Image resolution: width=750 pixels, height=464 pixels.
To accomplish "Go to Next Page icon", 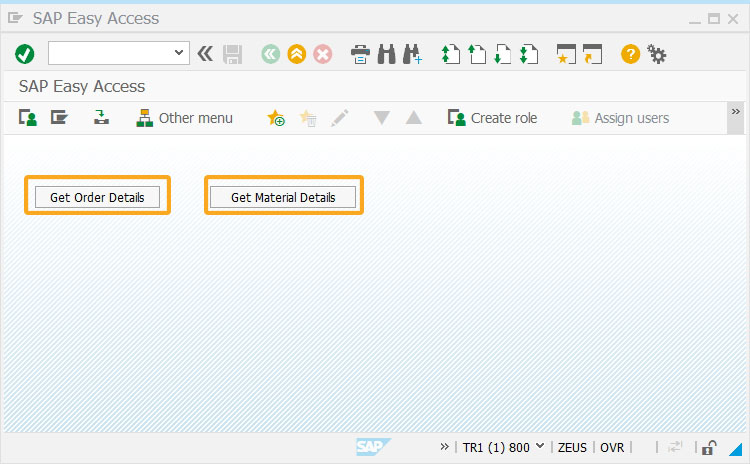I will pos(502,54).
